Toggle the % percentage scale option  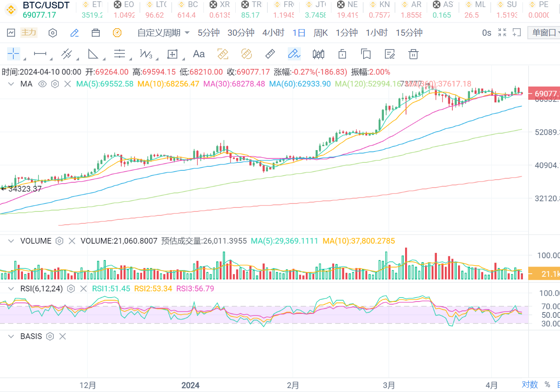point(547,384)
